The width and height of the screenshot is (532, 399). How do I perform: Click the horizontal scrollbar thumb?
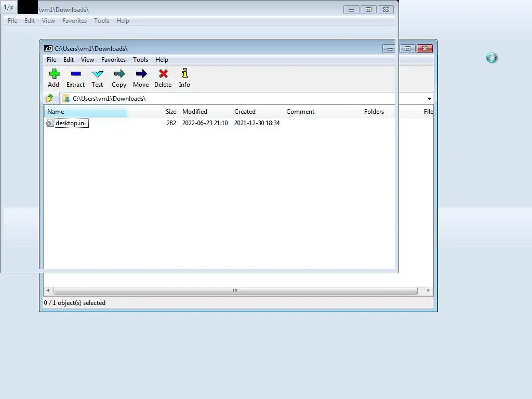(x=235, y=291)
